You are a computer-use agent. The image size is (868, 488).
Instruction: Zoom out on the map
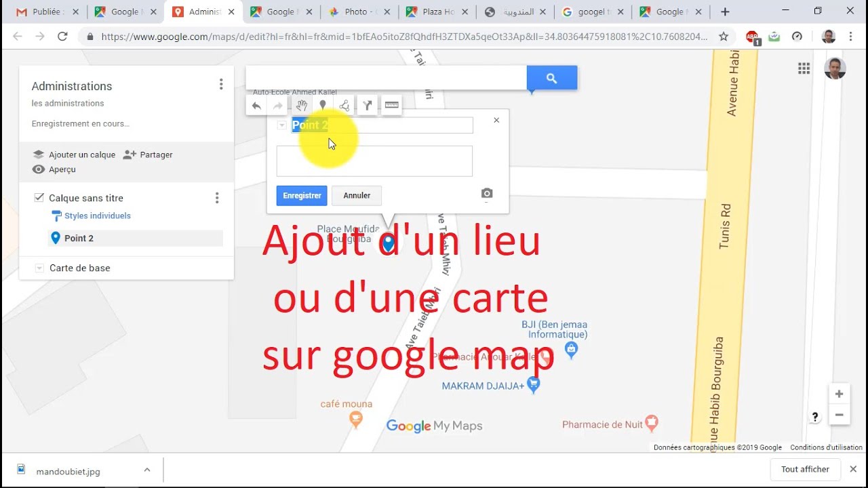click(x=839, y=415)
